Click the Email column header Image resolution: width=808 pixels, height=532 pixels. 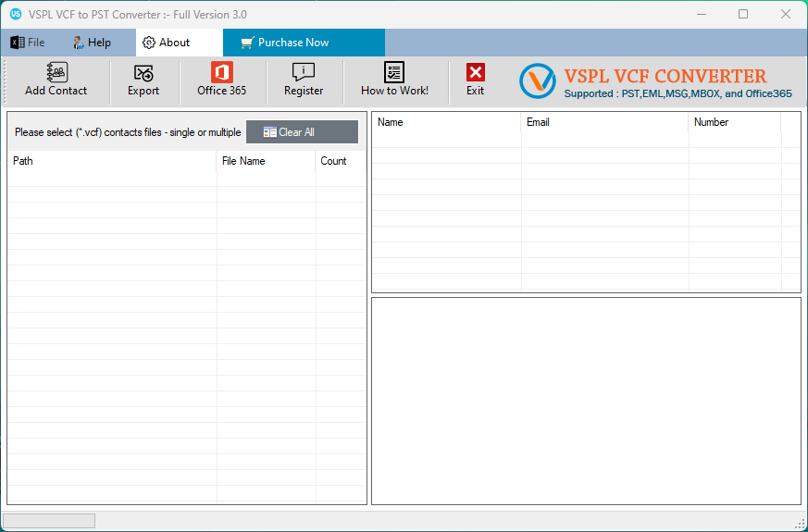pos(604,122)
